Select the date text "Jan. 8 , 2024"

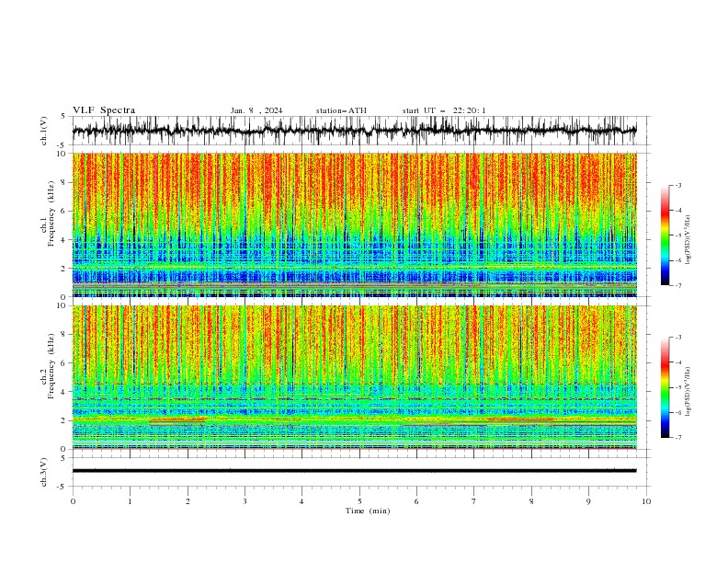256,110
